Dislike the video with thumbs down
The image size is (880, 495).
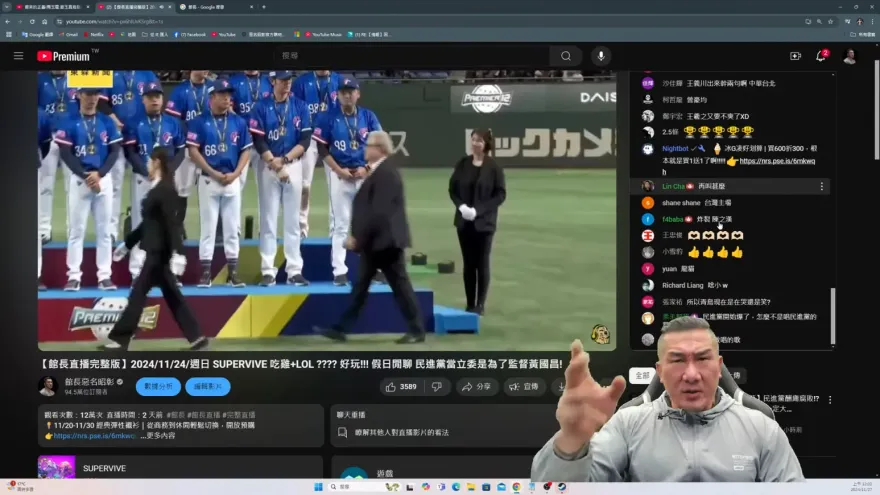click(x=438, y=386)
